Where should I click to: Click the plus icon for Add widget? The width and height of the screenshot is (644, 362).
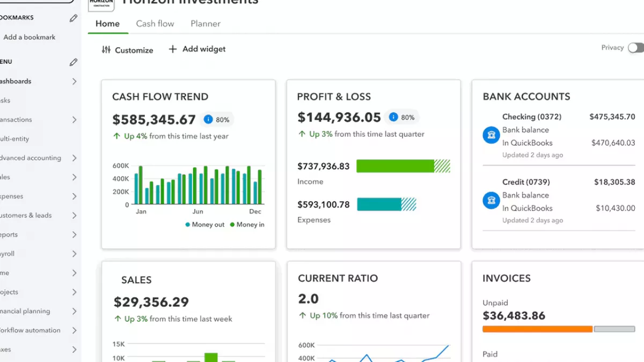point(173,49)
